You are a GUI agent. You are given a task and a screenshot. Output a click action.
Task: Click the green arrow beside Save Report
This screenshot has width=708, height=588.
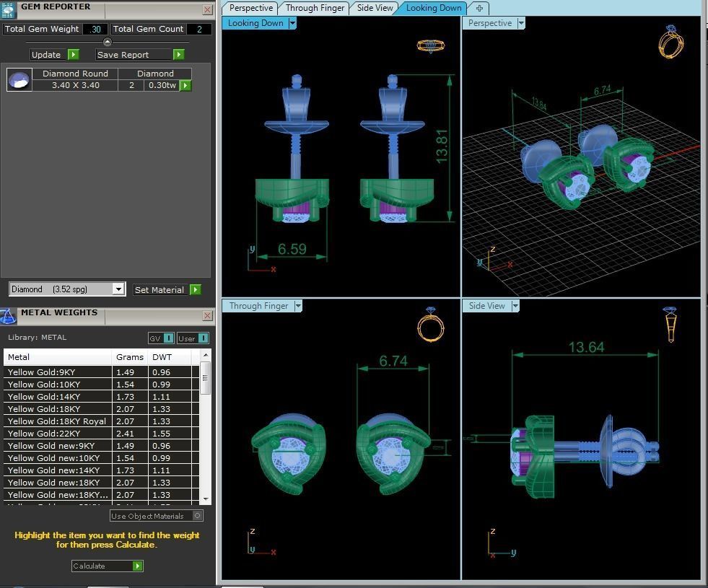(179, 55)
